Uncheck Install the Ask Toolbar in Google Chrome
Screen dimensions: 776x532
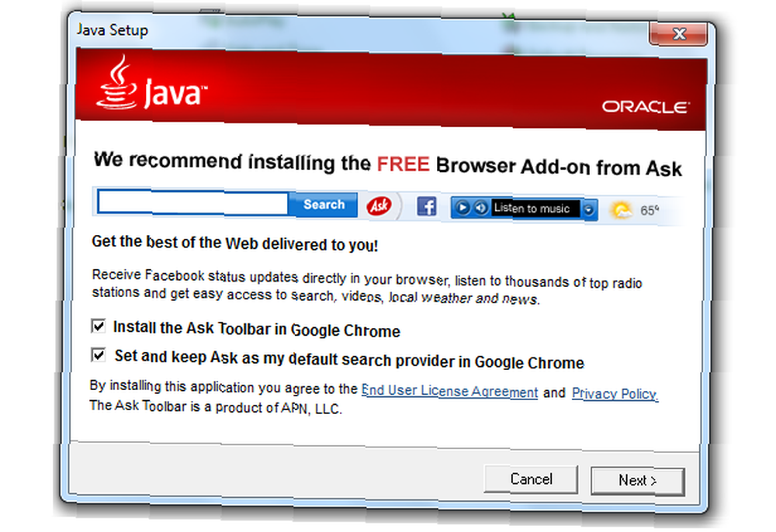98,326
